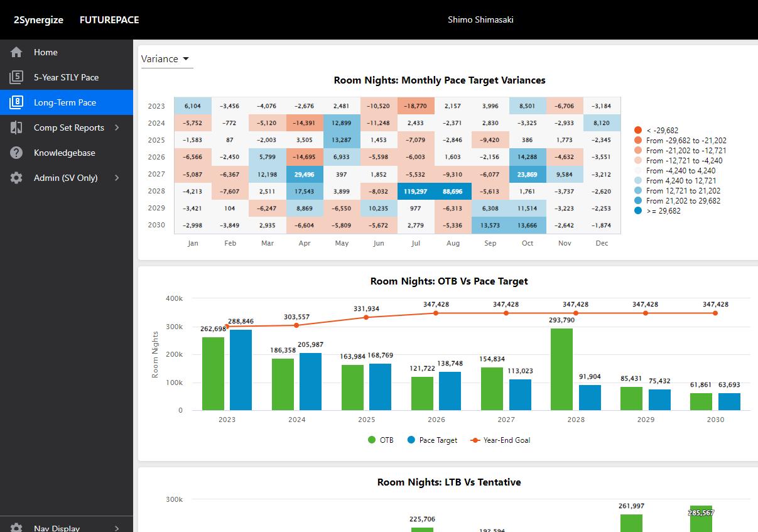
Task: Click heatmap cell 119,297 for Jul 2028
Action: point(416,191)
